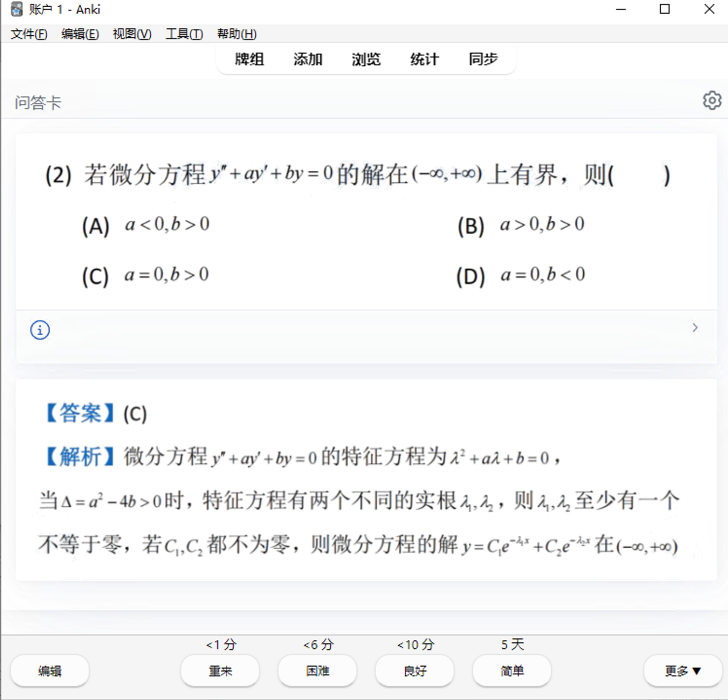Rate card as 困难 (hard)

[317, 671]
